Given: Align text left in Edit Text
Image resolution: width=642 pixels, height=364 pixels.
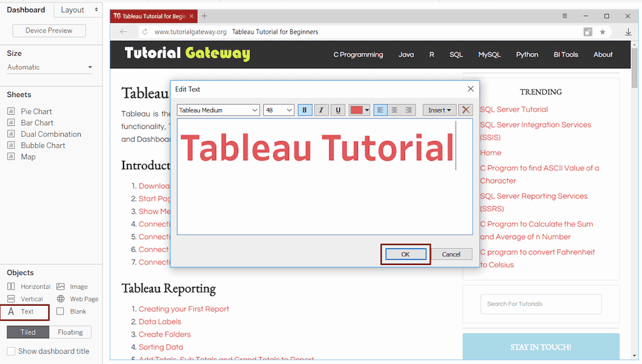Looking at the screenshot, I should tap(381, 110).
